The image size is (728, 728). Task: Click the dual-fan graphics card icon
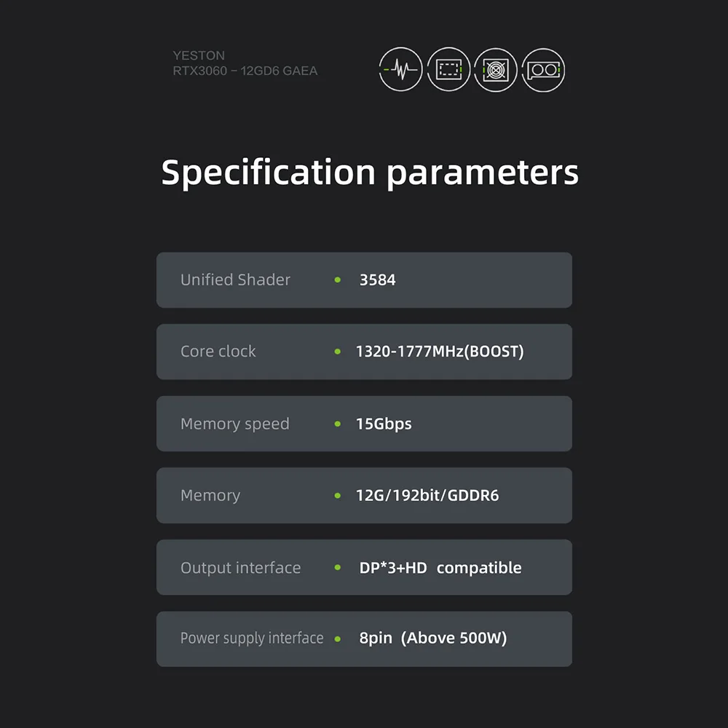tap(543, 70)
